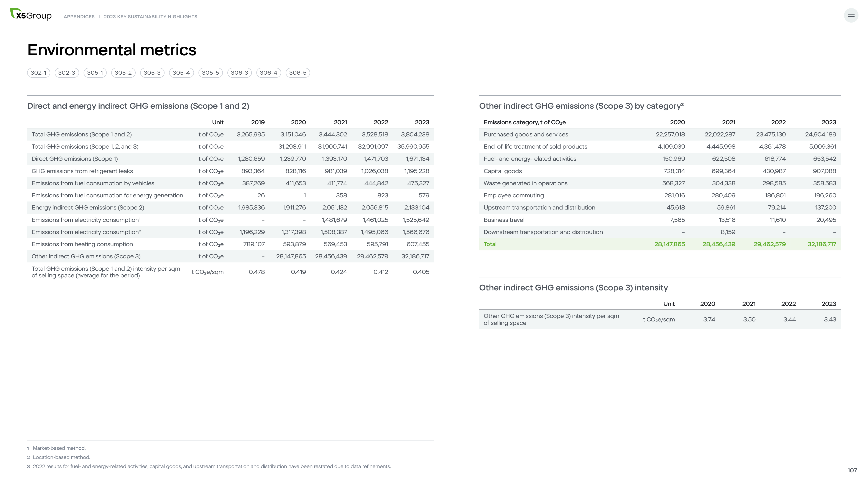Click Energy indirect GHG emissions (Scope 2) label
This screenshot has height=488, width=868.
pos(88,208)
